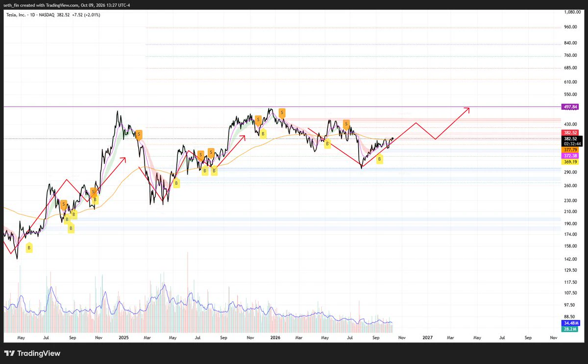Click the S marker near July 2026
The width and height of the screenshot is (588, 364).
pos(346,123)
